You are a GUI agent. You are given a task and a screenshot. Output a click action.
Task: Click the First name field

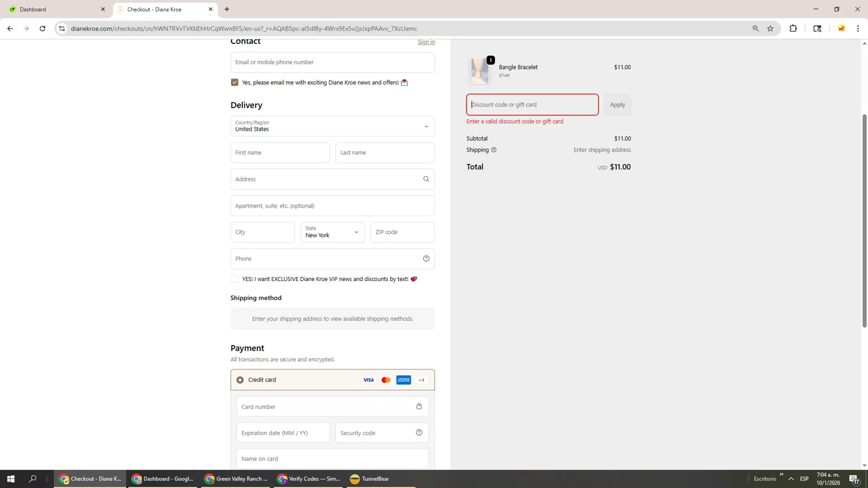280,153
